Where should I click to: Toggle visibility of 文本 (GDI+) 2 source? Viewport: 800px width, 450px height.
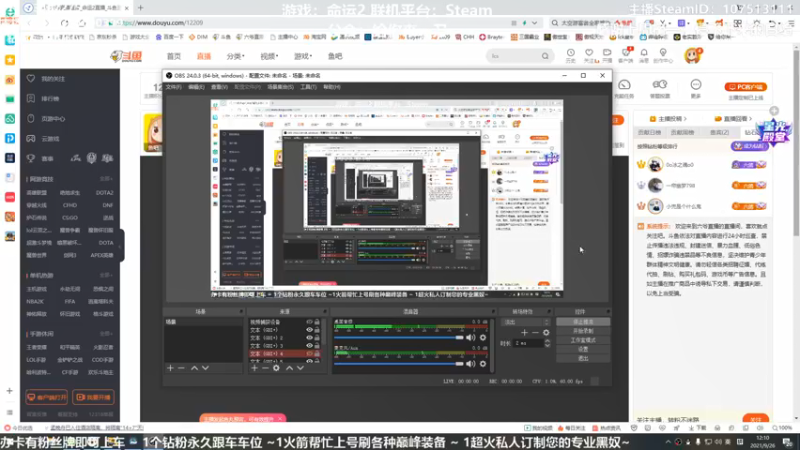pos(309,338)
